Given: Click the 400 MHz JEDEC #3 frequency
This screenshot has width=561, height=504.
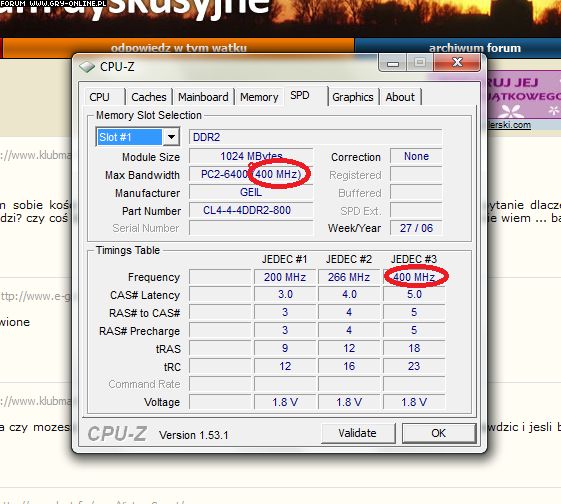Looking at the screenshot, I should point(414,277).
